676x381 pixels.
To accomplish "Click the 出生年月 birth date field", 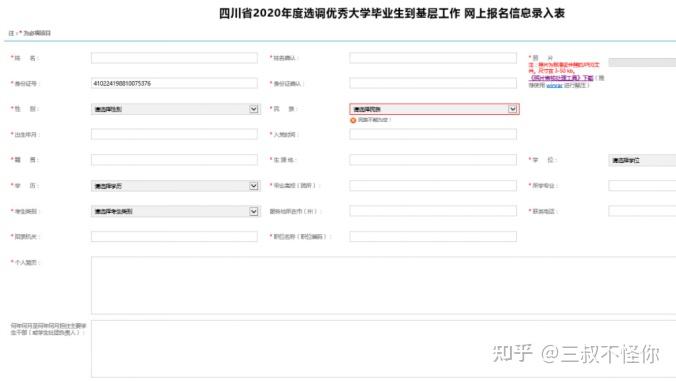I will [x=174, y=134].
